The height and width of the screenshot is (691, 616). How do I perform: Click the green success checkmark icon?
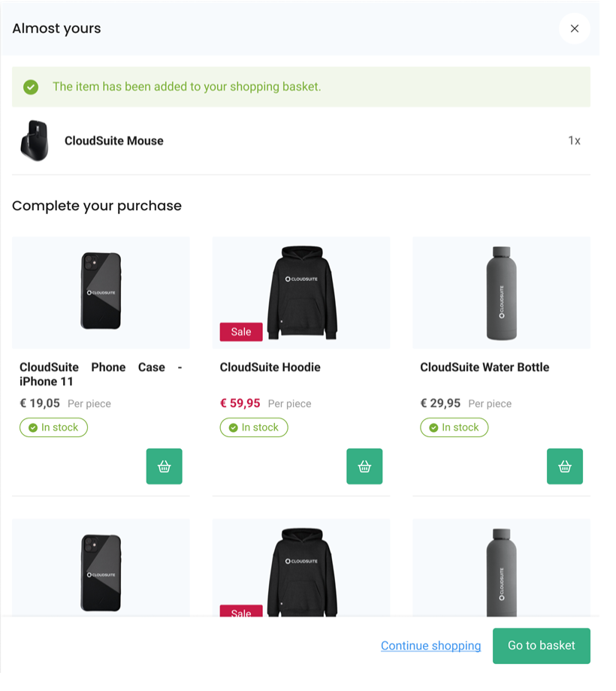coord(31,87)
